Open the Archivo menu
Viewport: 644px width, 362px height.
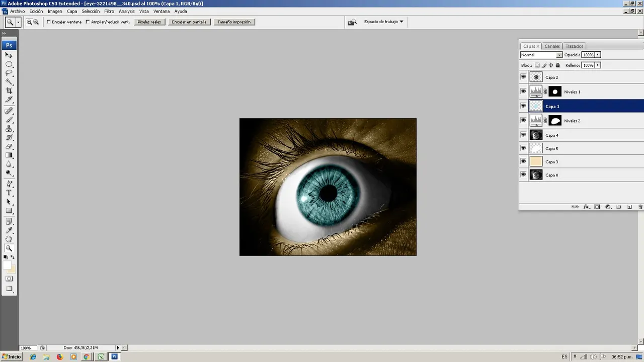pyautogui.click(x=17, y=11)
